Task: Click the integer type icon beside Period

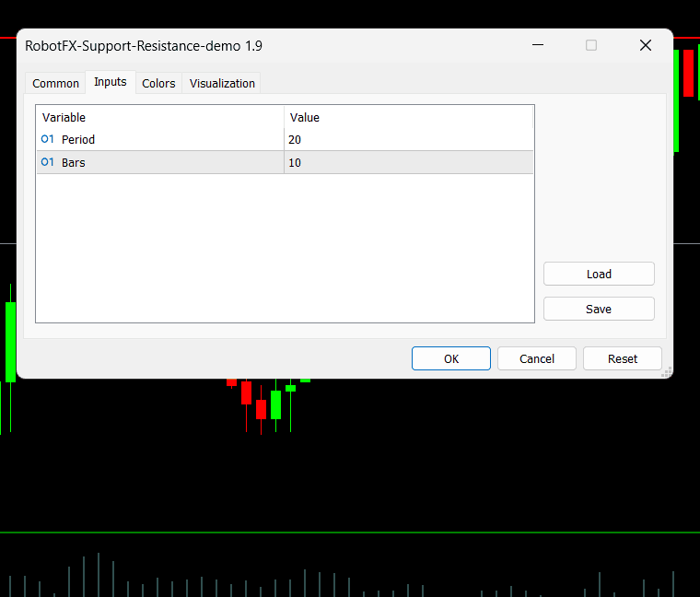Action: (x=47, y=139)
